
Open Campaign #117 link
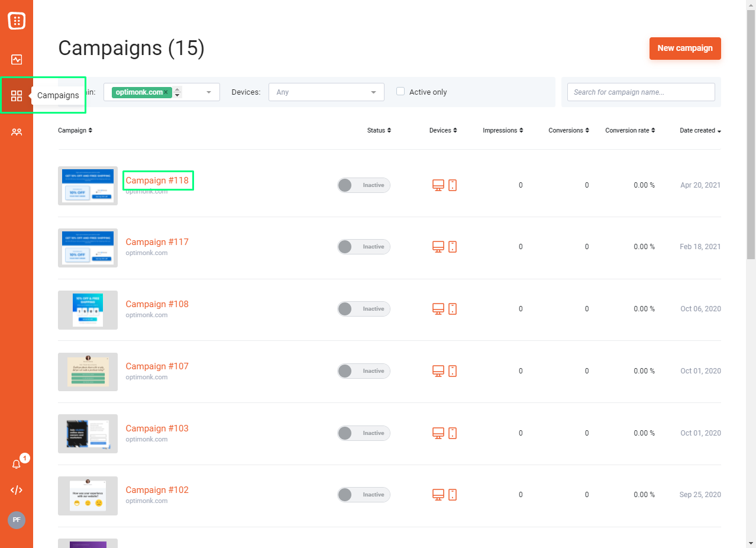(x=157, y=242)
